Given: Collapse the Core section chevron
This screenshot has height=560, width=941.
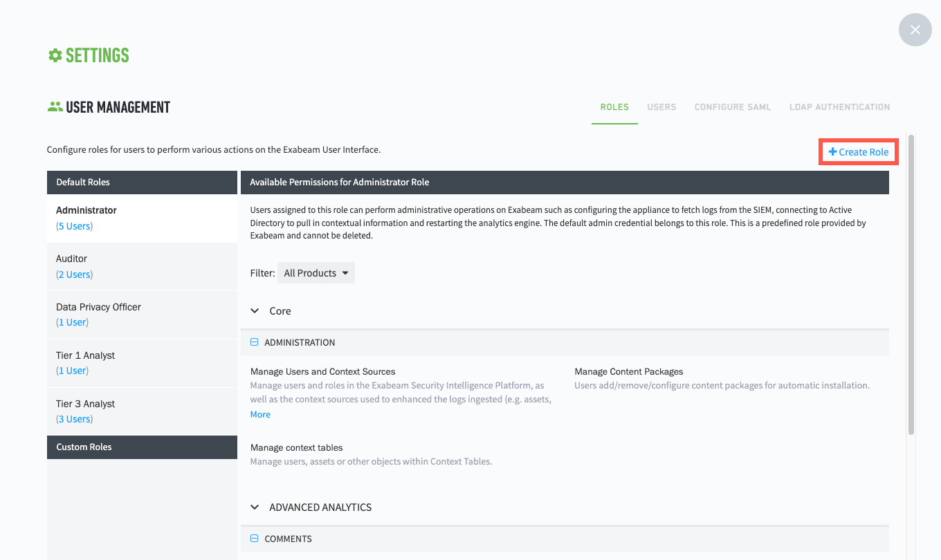Looking at the screenshot, I should [255, 311].
